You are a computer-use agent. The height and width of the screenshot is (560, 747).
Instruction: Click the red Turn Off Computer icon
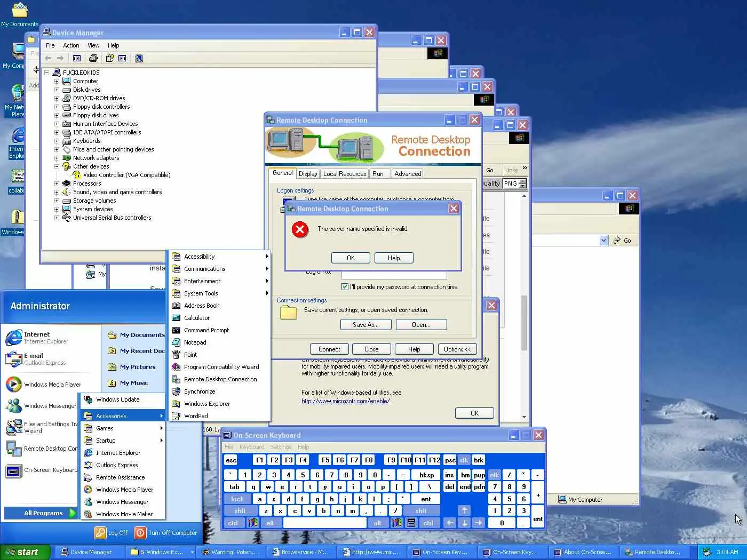140,532
